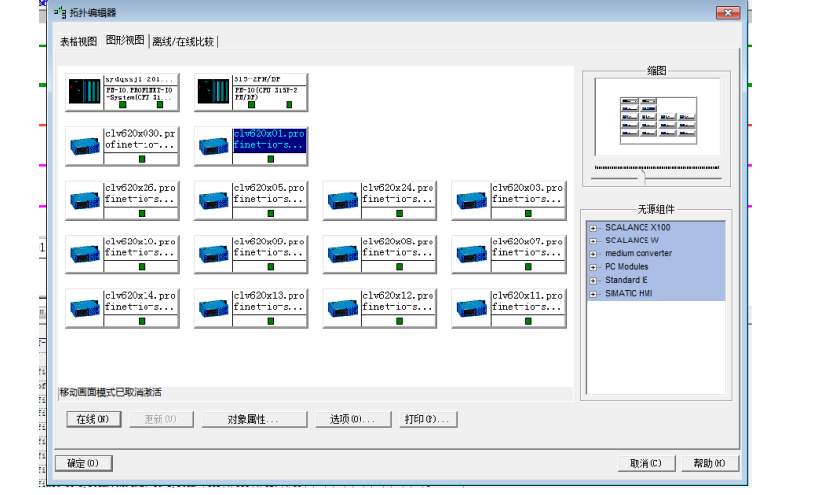This screenshot has height=495, width=819.
Task: Select the clv620x030 scanner device icon
Action: [x=85, y=146]
